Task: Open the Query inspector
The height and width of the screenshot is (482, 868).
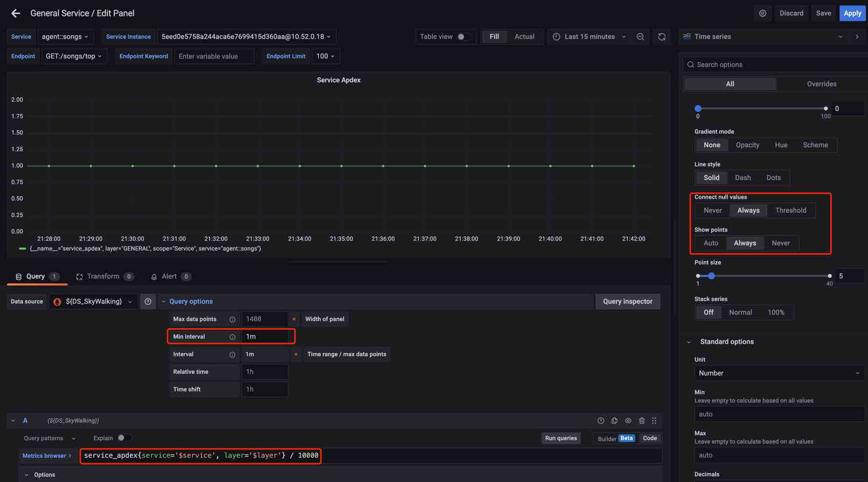Action: point(627,302)
